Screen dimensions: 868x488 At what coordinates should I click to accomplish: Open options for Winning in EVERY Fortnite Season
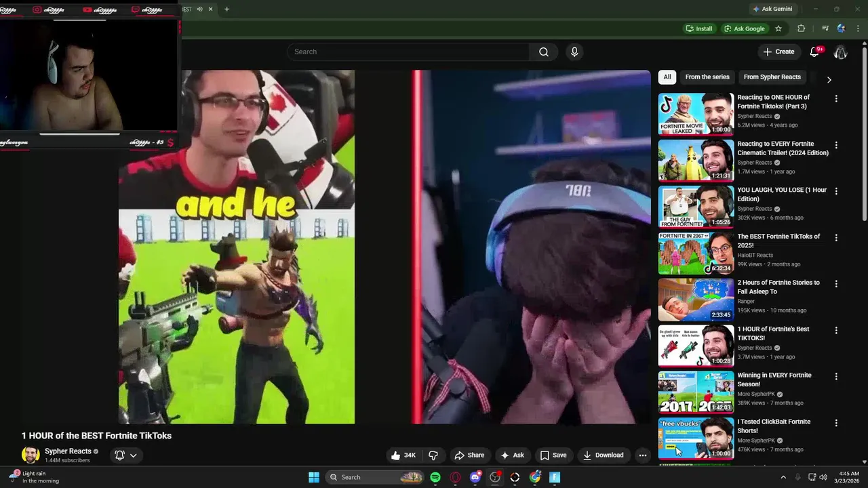point(836,376)
